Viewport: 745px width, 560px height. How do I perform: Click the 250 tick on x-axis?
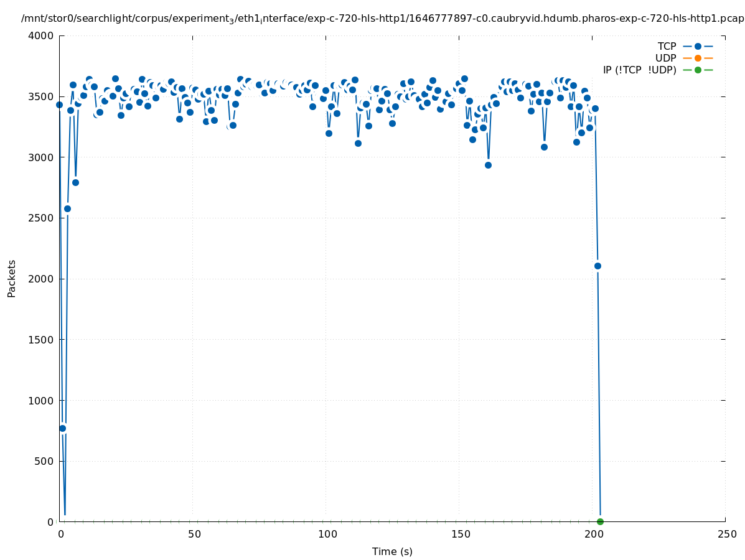coord(726,534)
